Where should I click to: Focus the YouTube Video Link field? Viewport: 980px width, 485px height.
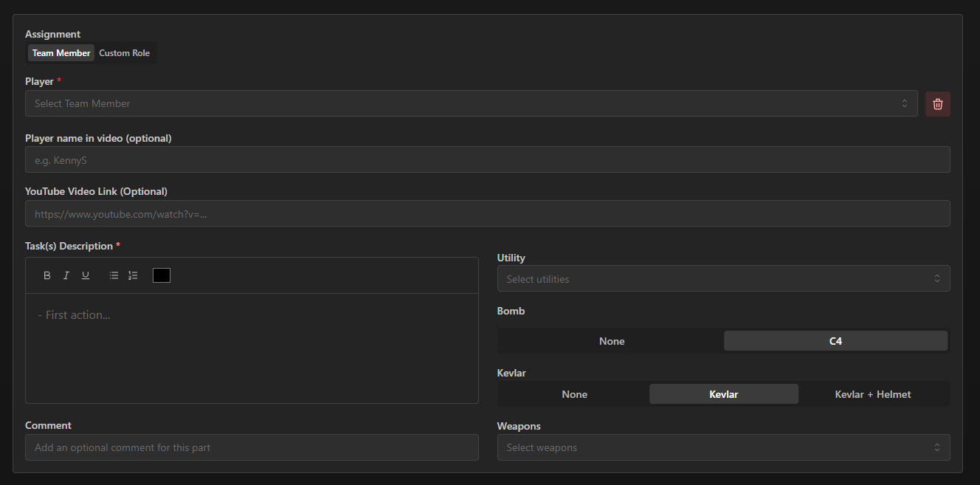pos(487,213)
